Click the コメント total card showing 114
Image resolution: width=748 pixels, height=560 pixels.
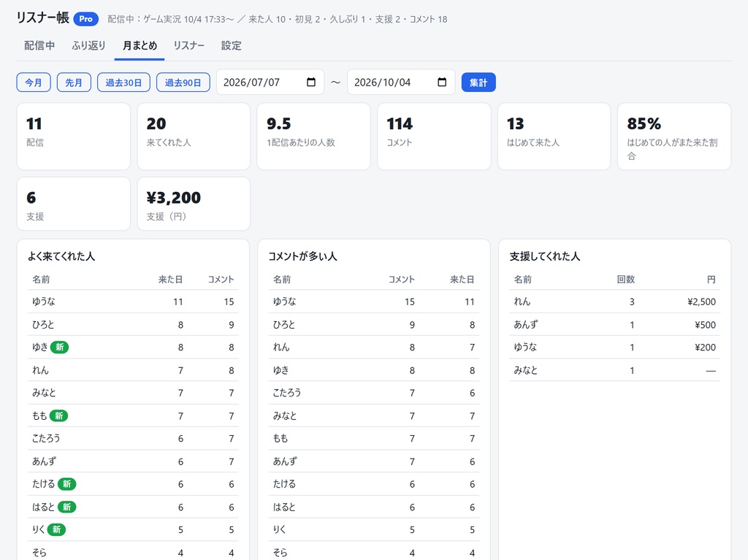tap(434, 137)
